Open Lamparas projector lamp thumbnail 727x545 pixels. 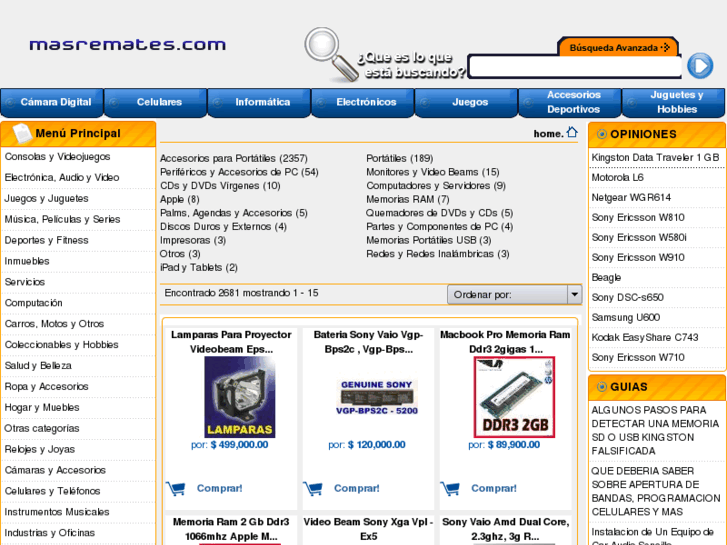(x=240, y=397)
